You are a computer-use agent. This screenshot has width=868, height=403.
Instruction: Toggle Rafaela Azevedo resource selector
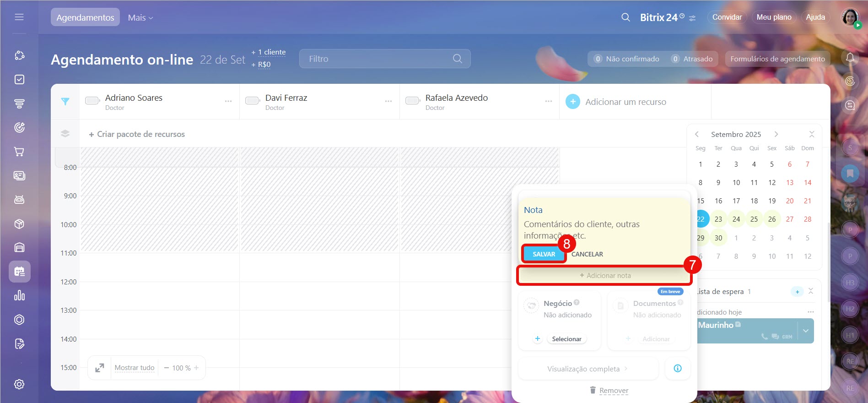point(413,101)
